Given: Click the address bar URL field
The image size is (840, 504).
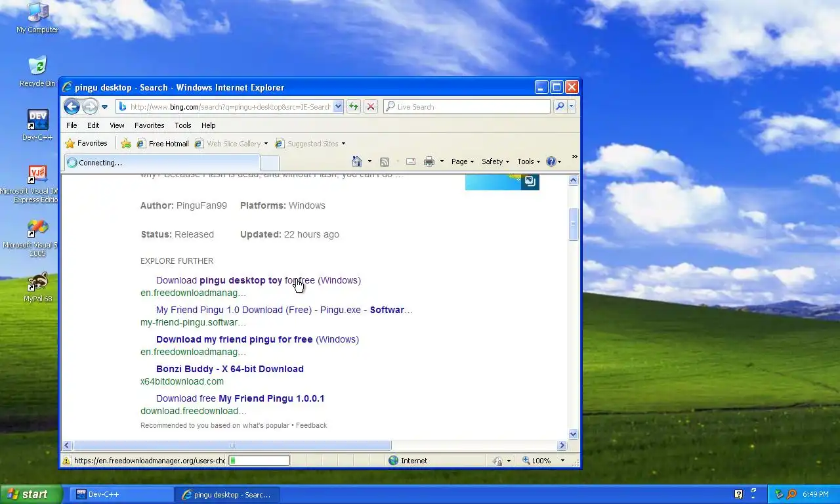Looking at the screenshot, I should pyautogui.click(x=224, y=106).
